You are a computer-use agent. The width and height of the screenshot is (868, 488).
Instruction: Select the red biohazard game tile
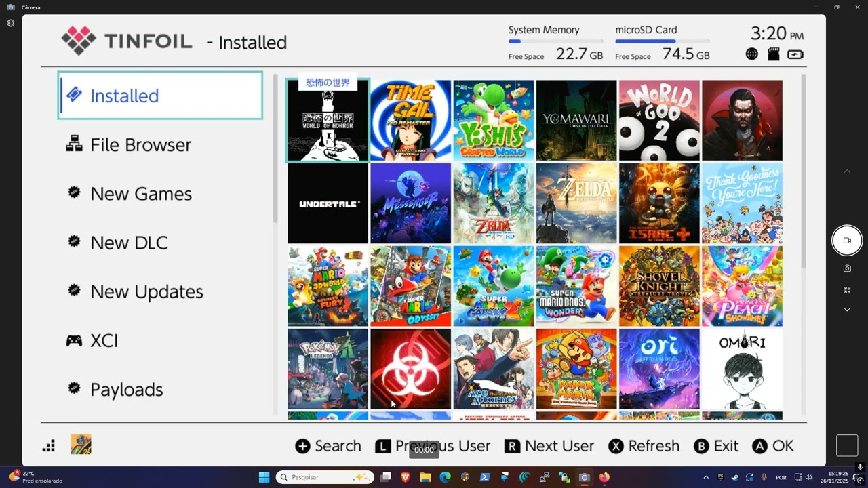point(410,369)
